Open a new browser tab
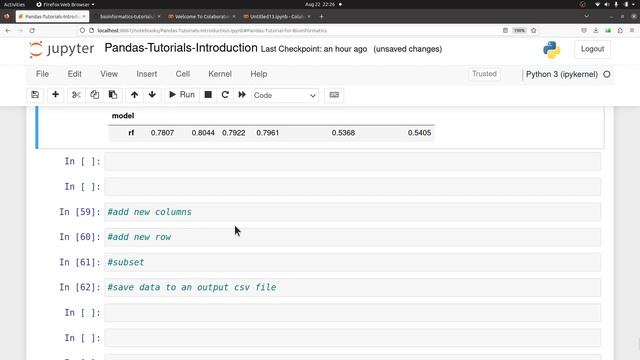Screen dimensions: 640x360 tap(322, 17)
